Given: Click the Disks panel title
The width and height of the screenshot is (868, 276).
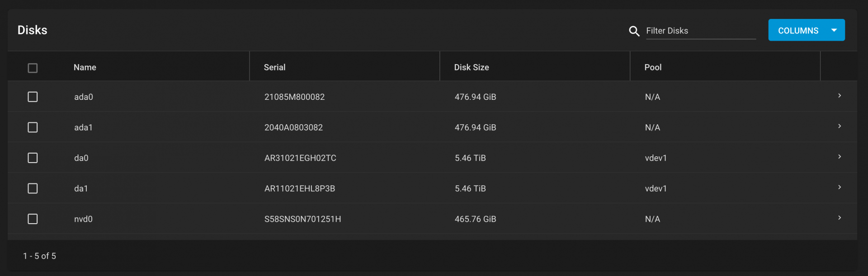Looking at the screenshot, I should (33, 30).
